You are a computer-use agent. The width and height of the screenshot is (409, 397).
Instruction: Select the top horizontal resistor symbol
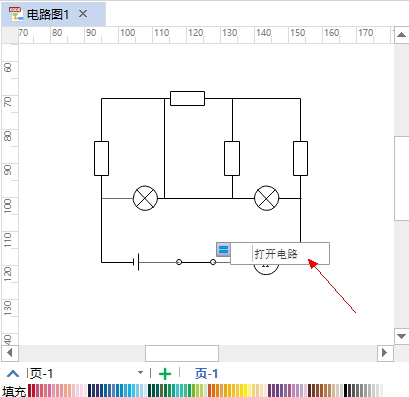click(187, 98)
